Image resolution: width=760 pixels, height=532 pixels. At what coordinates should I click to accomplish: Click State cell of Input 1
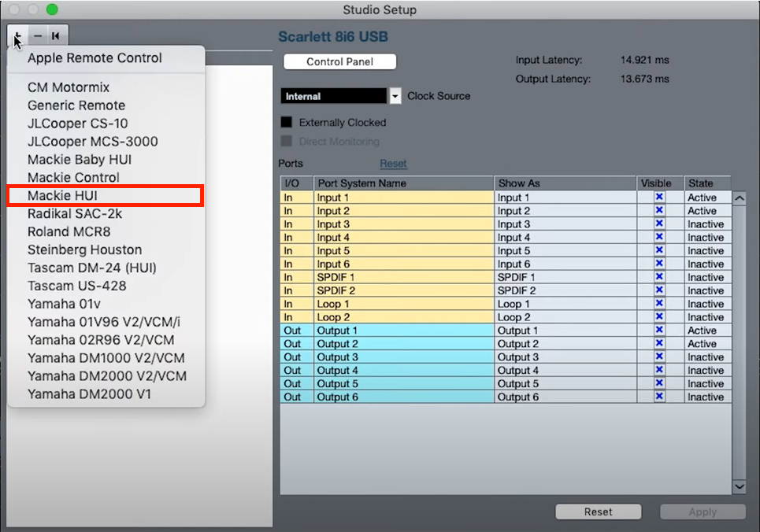click(x=707, y=198)
